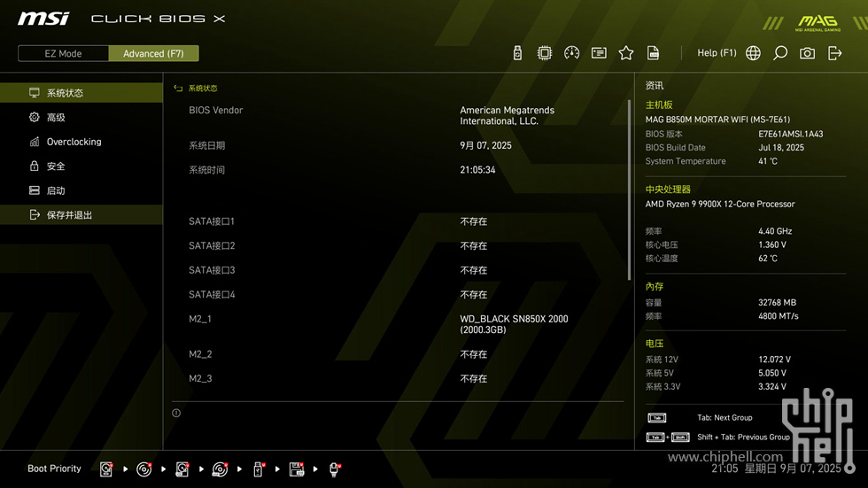Viewport: 868px width, 488px height.
Task: Select the USB floppy boot icon
Action: [297, 469]
